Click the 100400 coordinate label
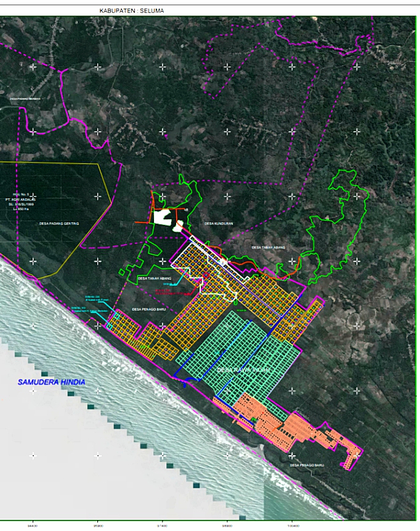Screen dimensions: 420x531 [293, 526]
